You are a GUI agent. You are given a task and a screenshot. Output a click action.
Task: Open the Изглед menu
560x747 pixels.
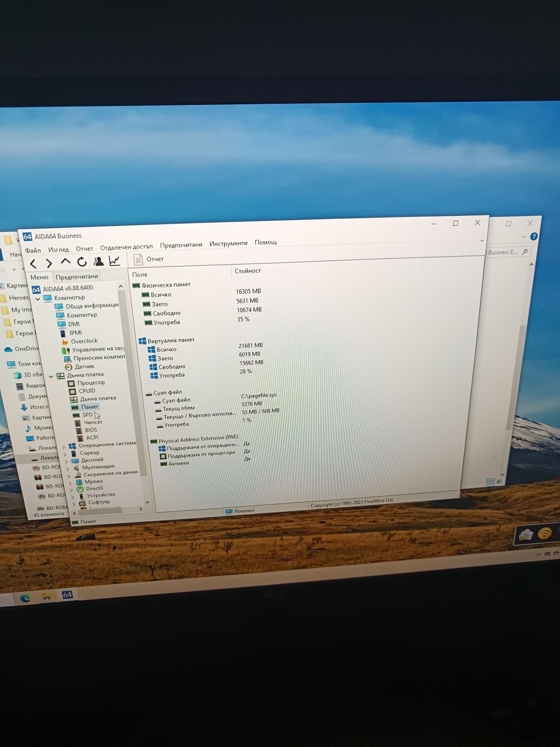click(x=58, y=249)
